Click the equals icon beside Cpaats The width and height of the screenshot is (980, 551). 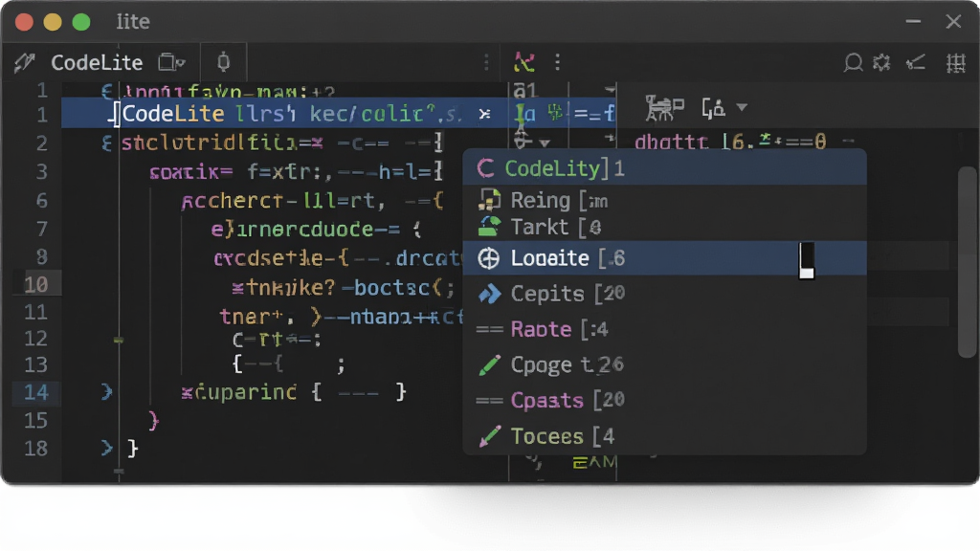489,401
